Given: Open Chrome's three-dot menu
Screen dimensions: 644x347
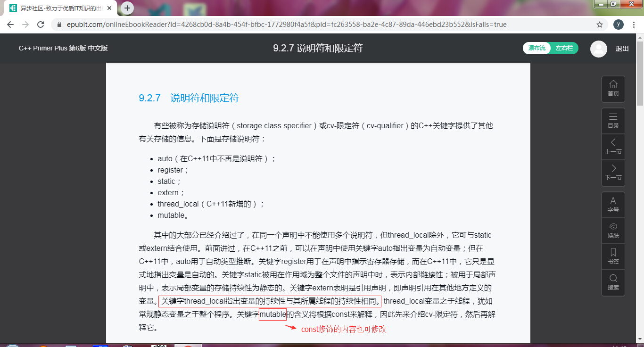Looking at the screenshot, I should 634,24.
